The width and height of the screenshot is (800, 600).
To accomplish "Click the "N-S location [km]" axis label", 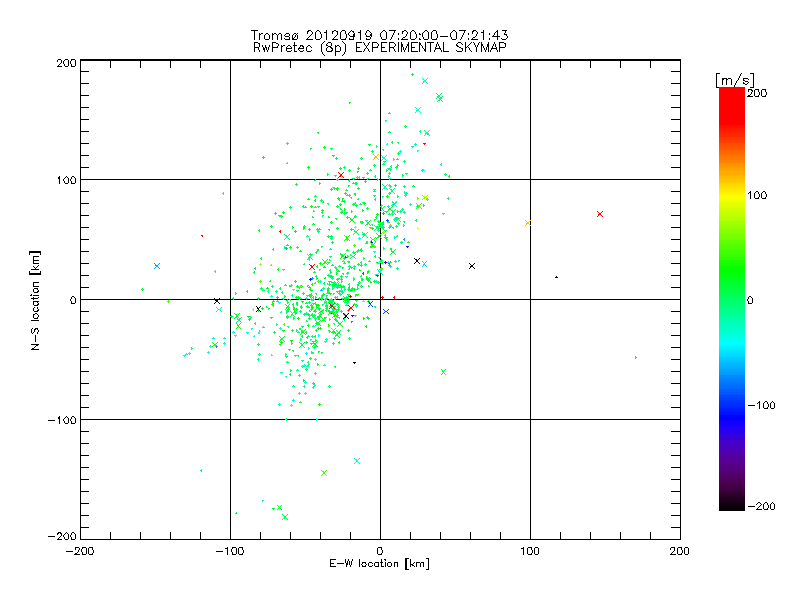I will (x=35, y=300).
